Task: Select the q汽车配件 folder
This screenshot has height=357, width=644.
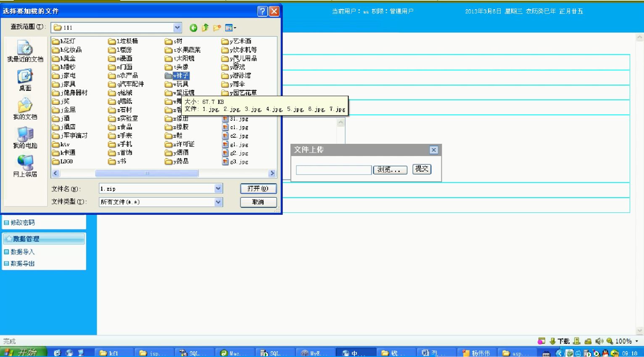Action: pos(126,84)
